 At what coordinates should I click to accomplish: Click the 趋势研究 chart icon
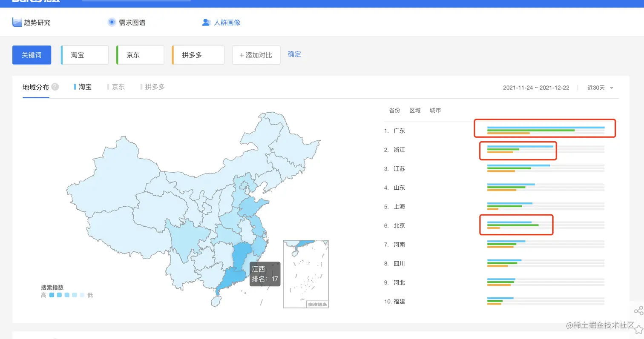point(17,22)
